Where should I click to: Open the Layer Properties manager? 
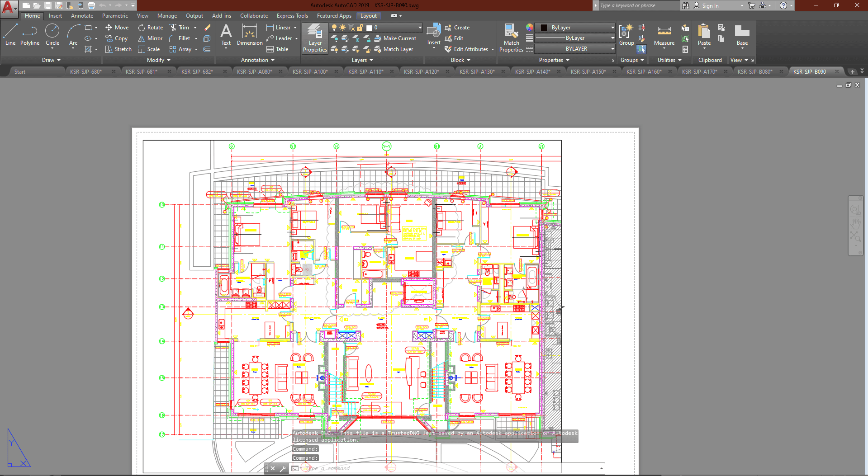coord(315,38)
